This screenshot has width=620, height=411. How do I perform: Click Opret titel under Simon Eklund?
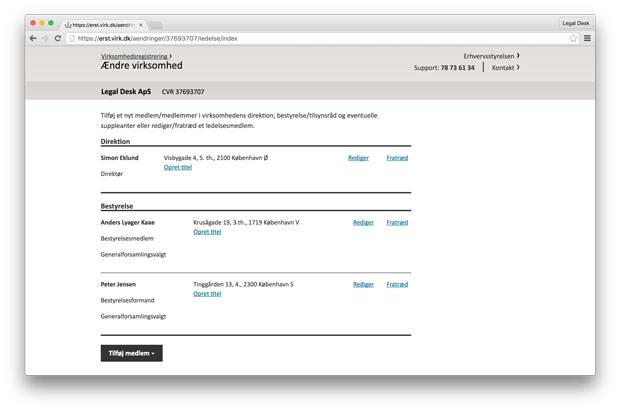pos(178,167)
